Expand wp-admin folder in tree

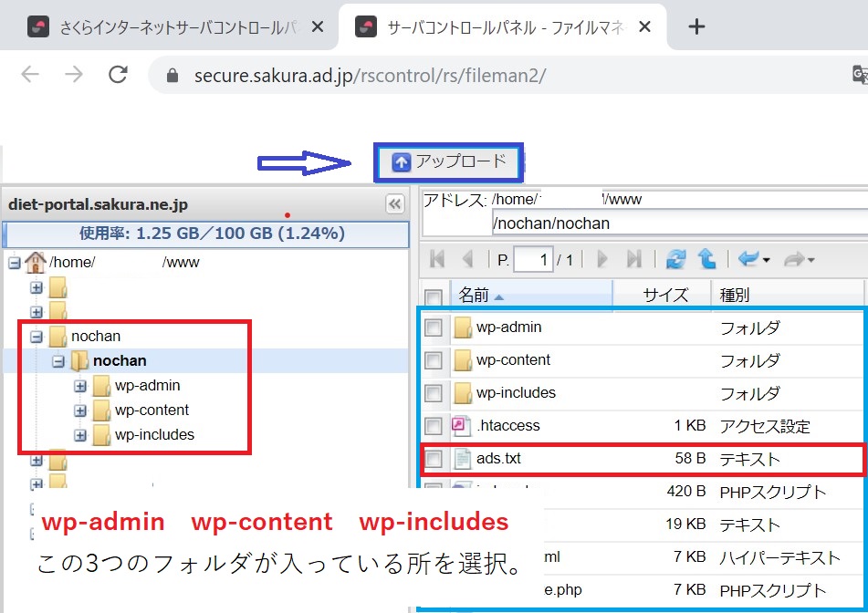pyautogui.click(x=80, y=386)
